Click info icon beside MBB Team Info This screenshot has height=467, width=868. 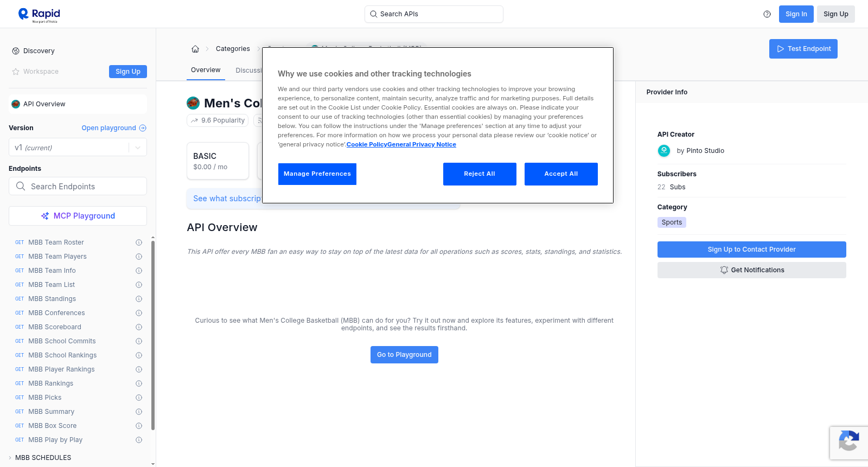(139, 271)
